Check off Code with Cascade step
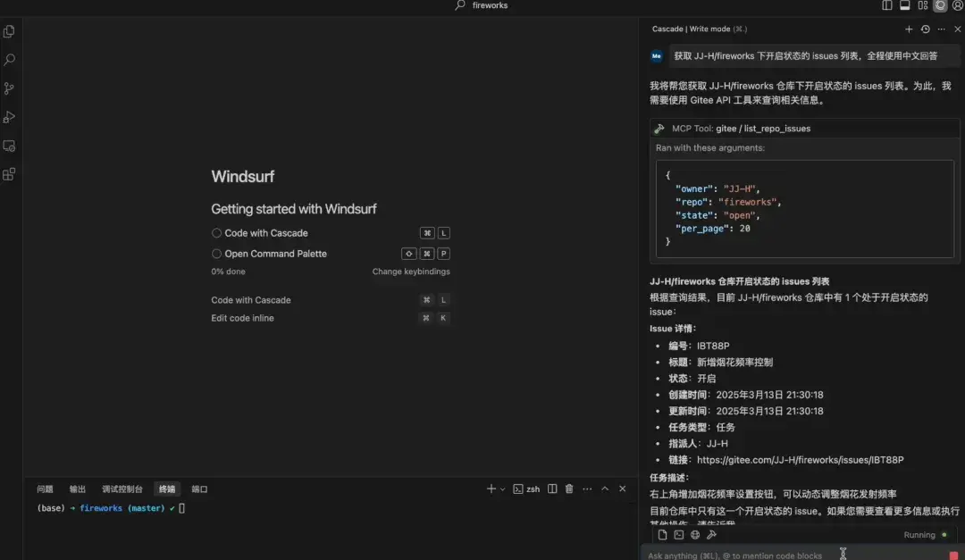This screenshot has height=560, width=965. [216, 233]
